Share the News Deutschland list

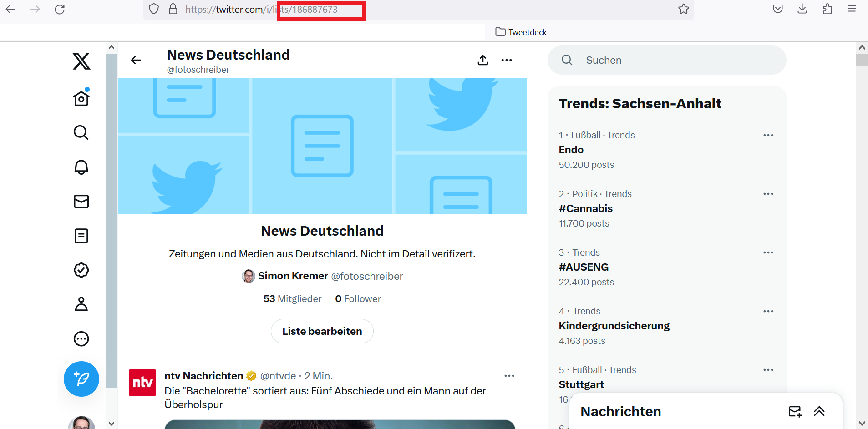483,60
